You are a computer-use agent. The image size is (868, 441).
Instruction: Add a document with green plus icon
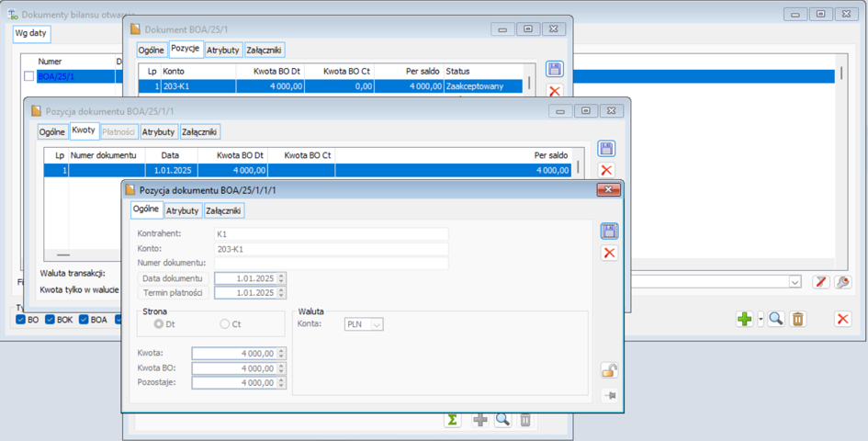click(x=745, y=319)
